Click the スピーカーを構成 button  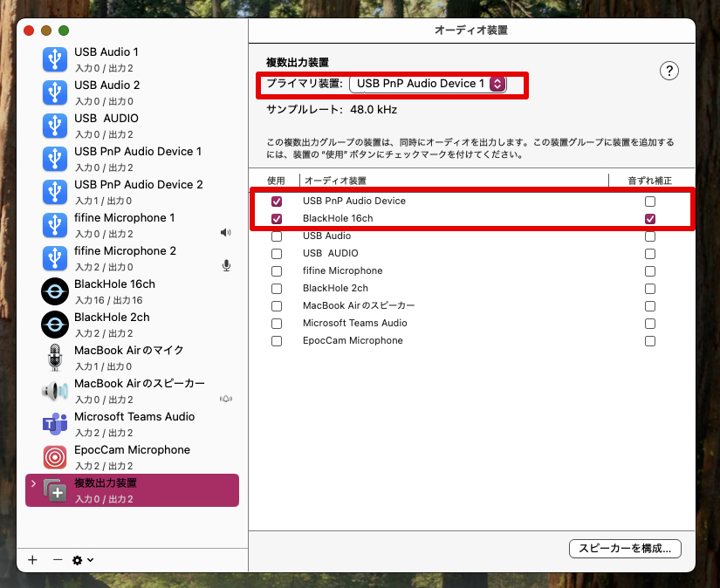click(625, 549)
